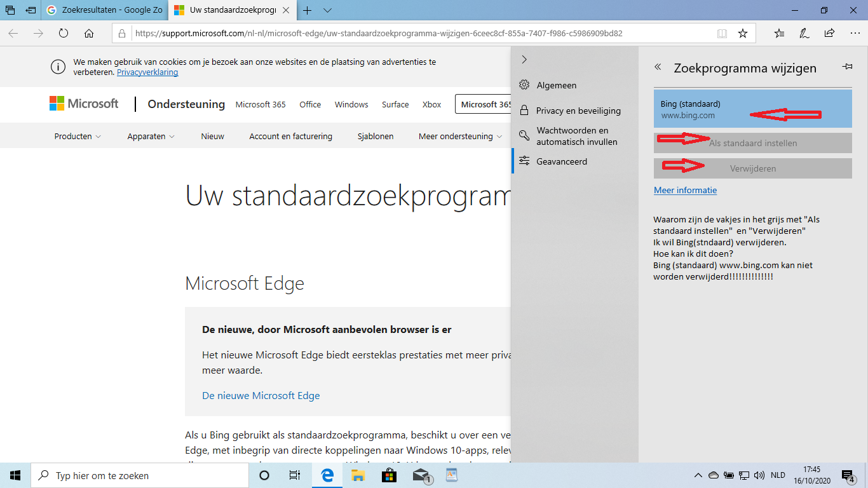Open the Favorites hub
The image size is (868, 488).
coord(780,33)
